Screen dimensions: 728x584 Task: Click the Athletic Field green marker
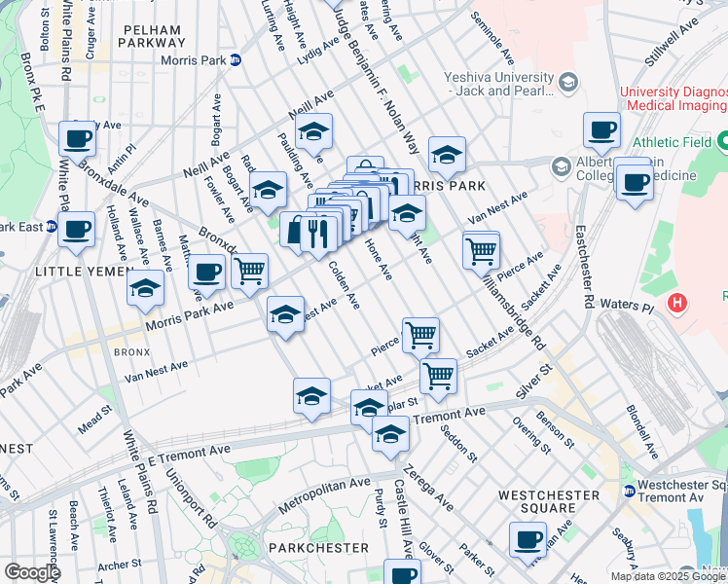click(722, 142)
